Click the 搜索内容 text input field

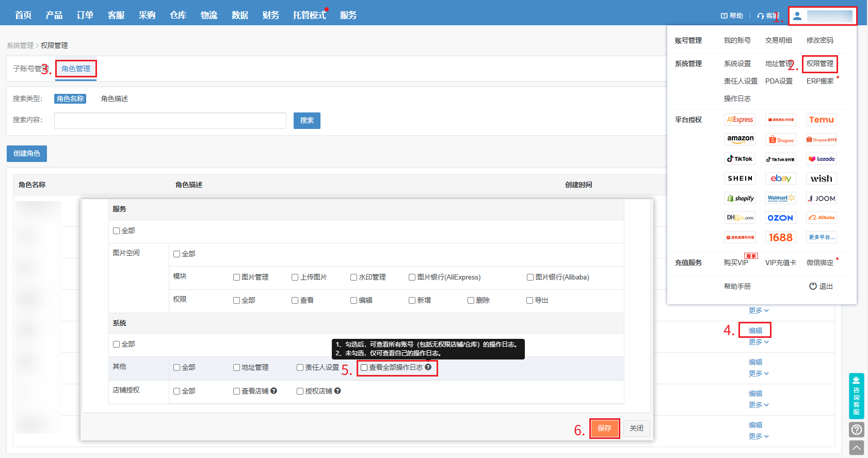[170, 121]
